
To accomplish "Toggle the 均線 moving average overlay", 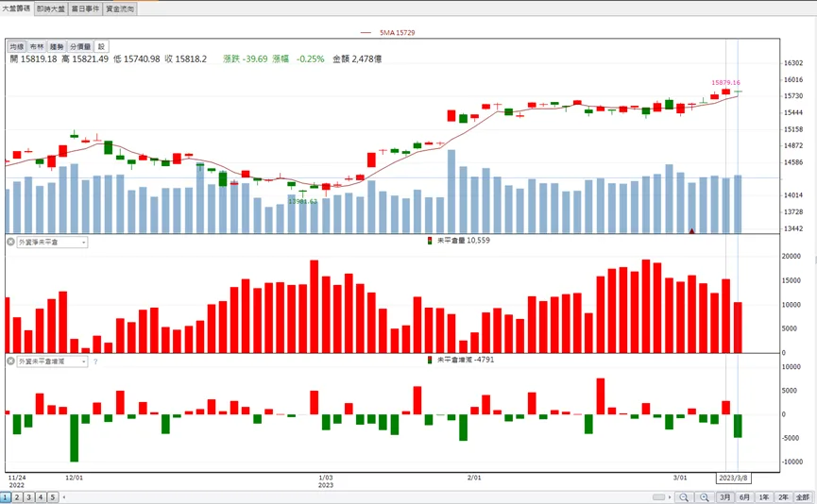I will click(x=17, y=47).
